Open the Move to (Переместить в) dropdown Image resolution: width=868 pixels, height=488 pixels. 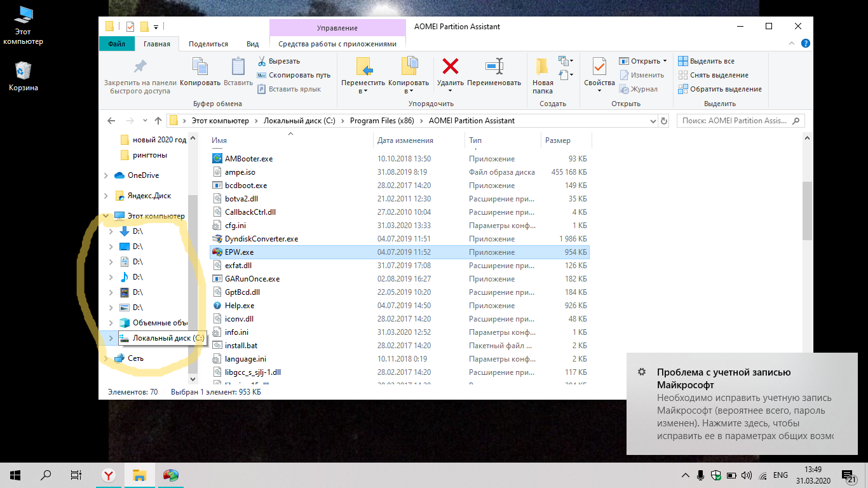point(363,76)
